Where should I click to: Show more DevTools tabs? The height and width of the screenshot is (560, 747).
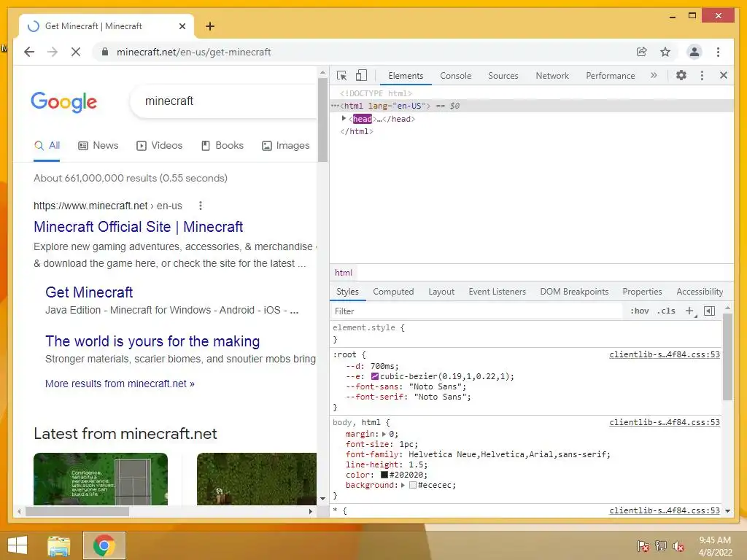654,75
